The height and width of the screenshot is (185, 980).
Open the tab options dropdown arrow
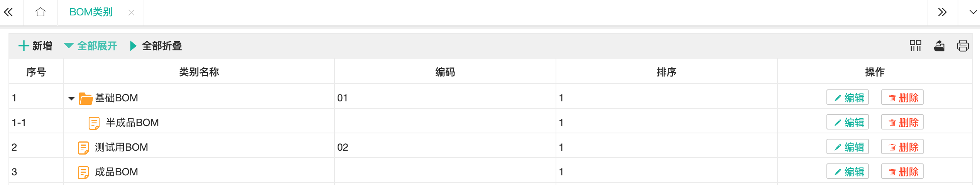click(x=973, y=12)
